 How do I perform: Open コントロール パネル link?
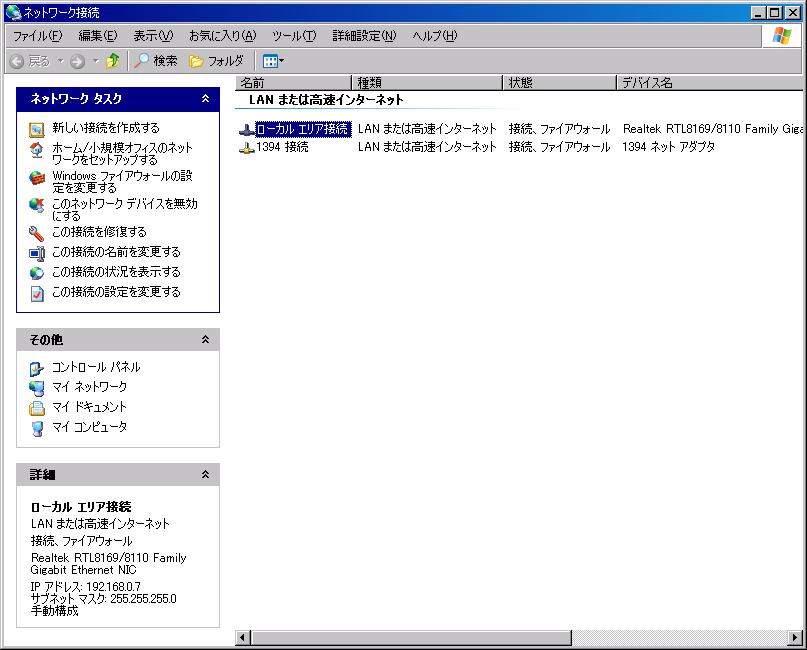(96, 367)
